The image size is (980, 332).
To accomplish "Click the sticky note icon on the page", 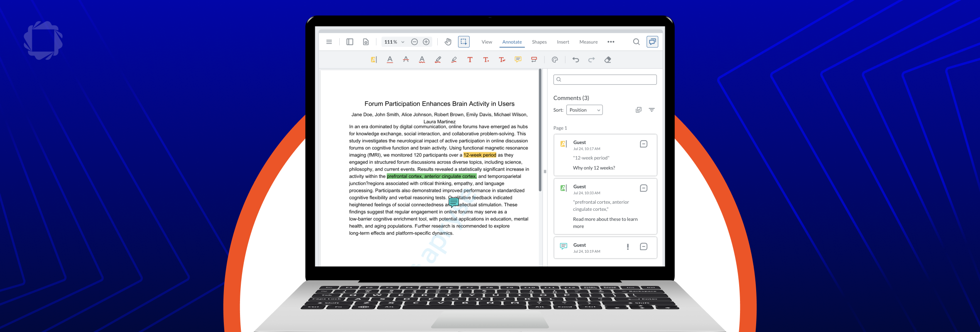I will pos(453,202).
